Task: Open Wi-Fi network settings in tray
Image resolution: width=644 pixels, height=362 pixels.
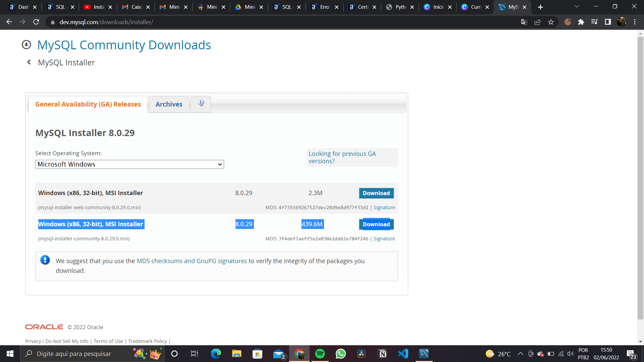Action: click(x=561, y=354)
